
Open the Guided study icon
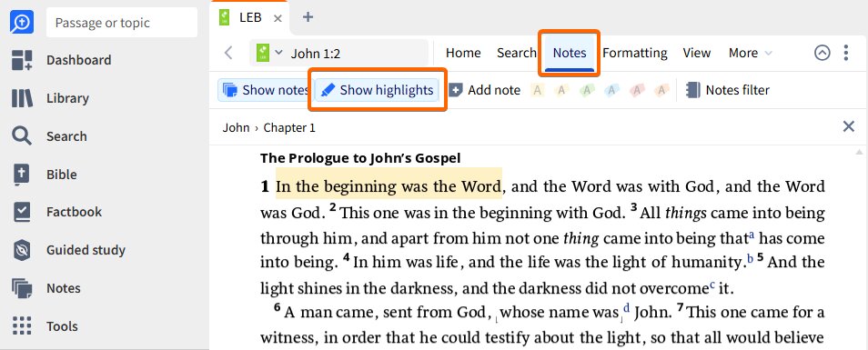[x=22, y=250]
